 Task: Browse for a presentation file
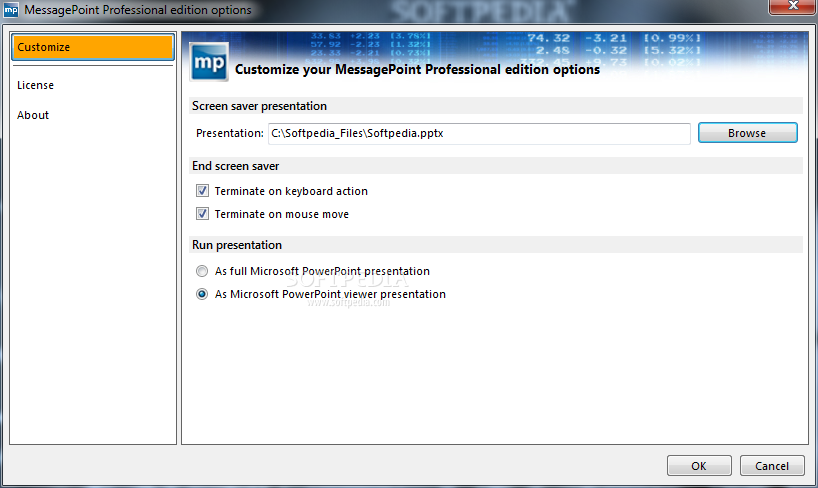pyautogui.click(x=748, y=133)
